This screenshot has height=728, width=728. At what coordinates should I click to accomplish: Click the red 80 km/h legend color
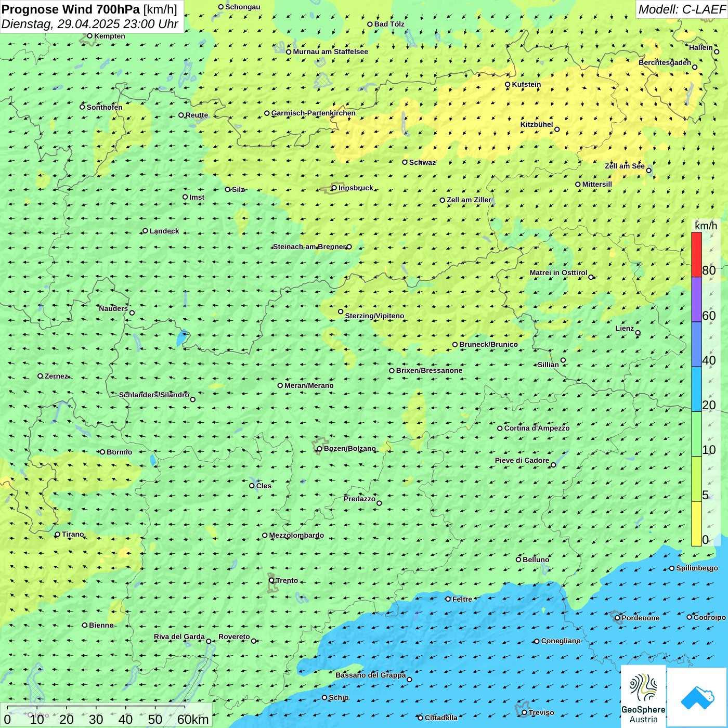coord(696,255)
